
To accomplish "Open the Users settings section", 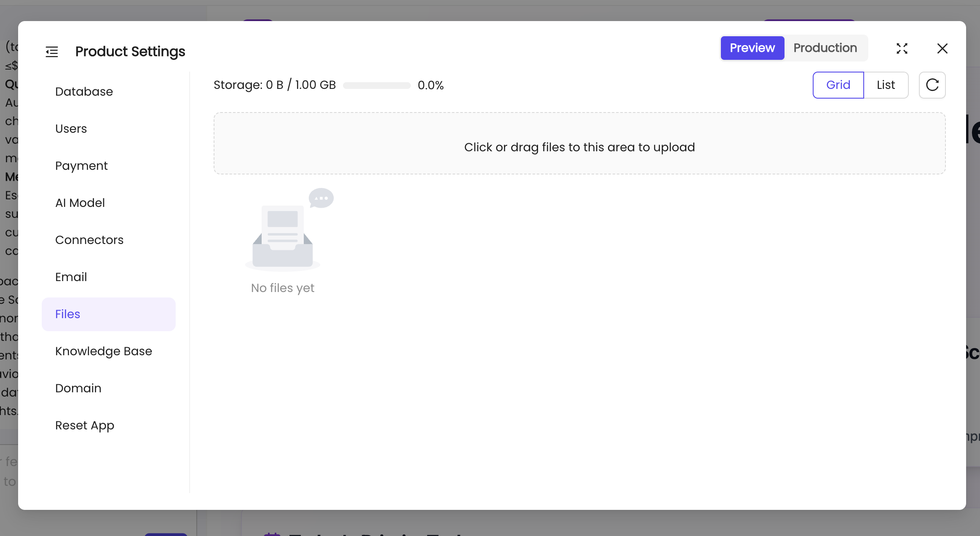I will pos(71,129).
